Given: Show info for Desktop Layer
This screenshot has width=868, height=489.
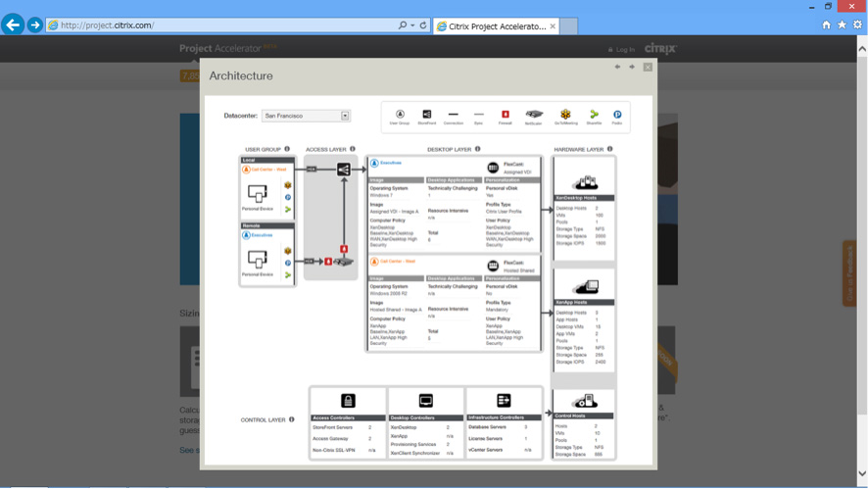Looking at the screenshot, I should click(x=478, y=149).
